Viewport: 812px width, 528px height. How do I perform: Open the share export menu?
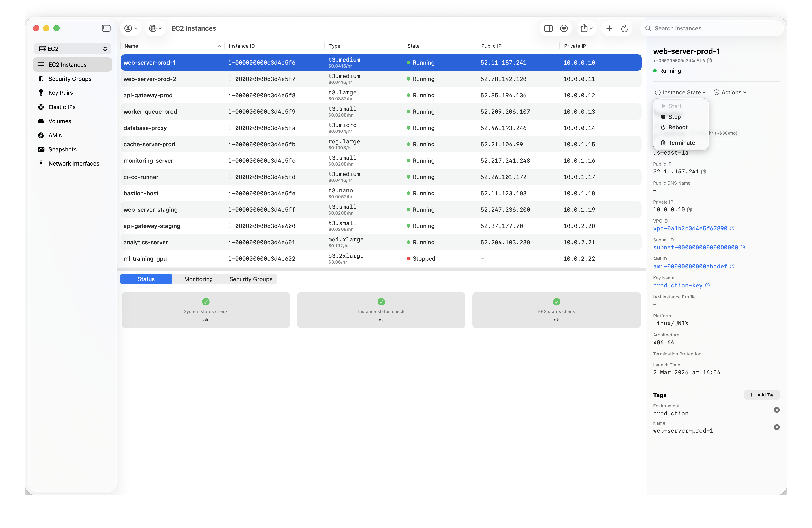587,28
